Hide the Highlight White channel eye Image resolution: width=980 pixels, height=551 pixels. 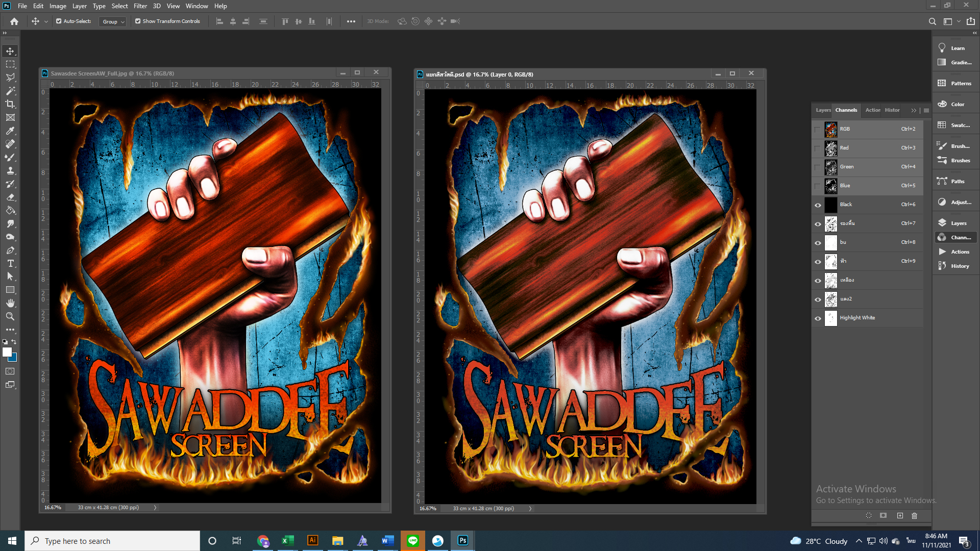pos(817,318)
